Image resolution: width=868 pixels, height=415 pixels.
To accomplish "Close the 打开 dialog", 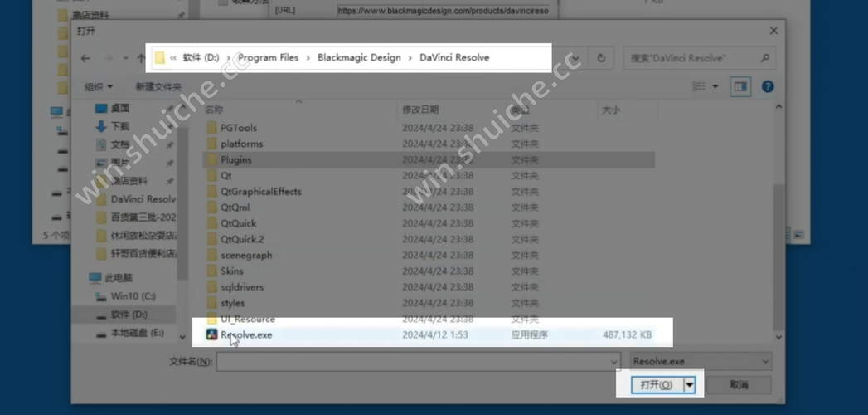I will (x=773, y=31).
